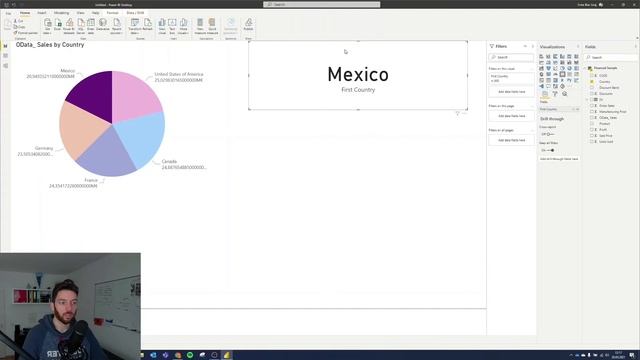Viewport: 640px width, 360px height.
Task: Publish the report
Action: tap(248, 24)
